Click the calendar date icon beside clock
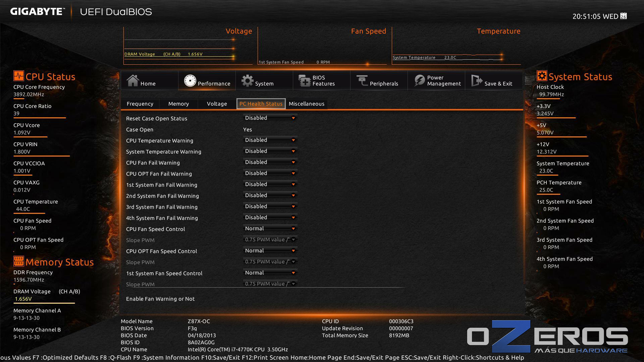This screenshot has width=644, height=362. [624, 16]
